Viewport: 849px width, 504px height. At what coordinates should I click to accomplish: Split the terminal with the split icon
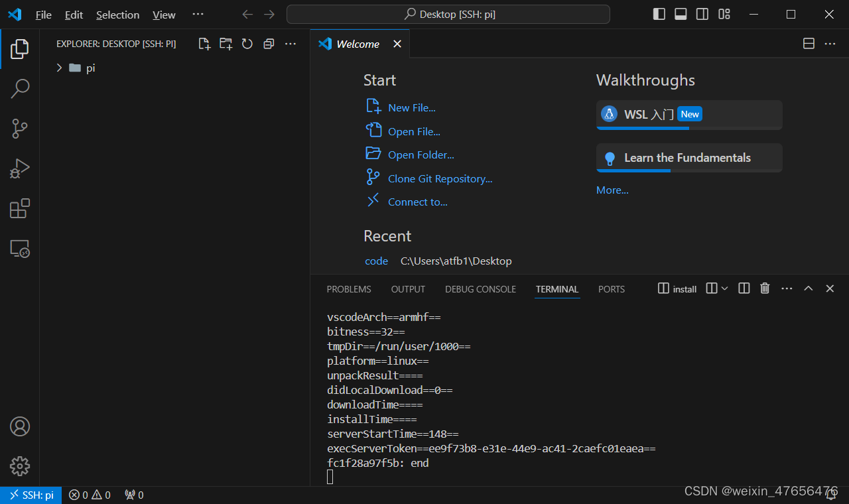click(744, 288)
